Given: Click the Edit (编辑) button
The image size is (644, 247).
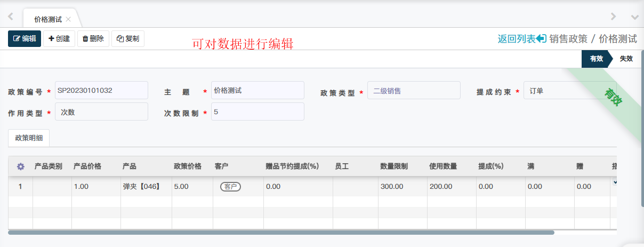Looking at the screenshot, I should click(x=25, y=38).
